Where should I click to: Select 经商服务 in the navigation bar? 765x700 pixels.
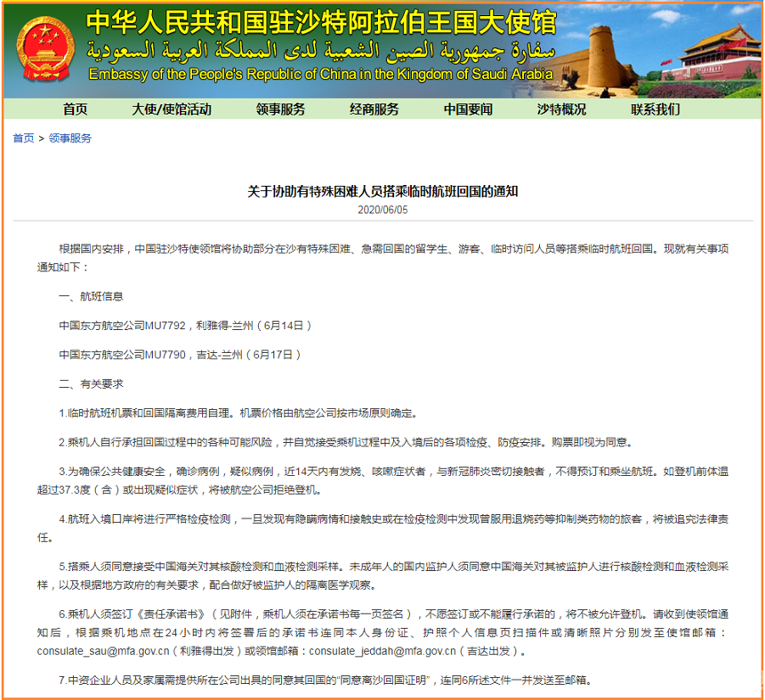point(374,109)
